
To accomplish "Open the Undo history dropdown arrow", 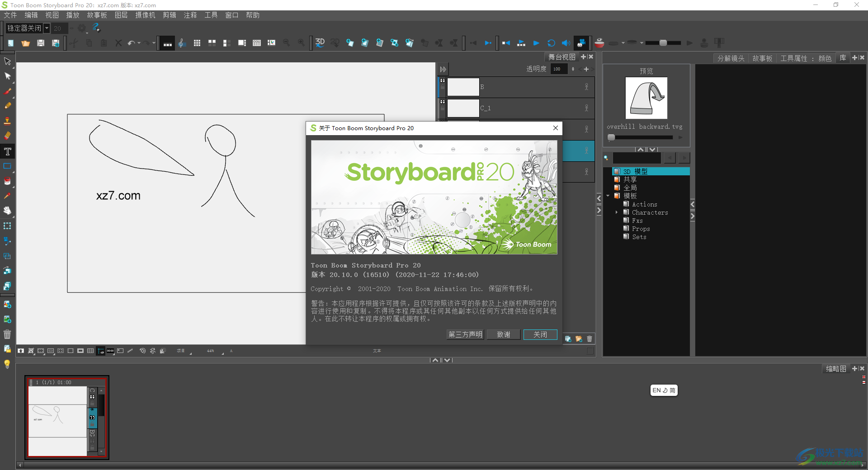I will coord(139,43).
